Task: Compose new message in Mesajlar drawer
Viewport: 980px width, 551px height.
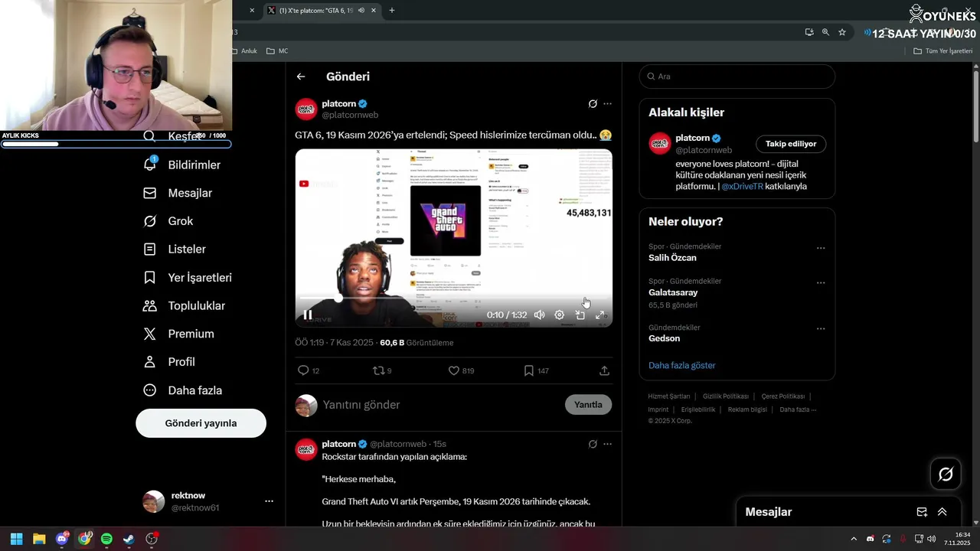Action: [x=922, y=512]
